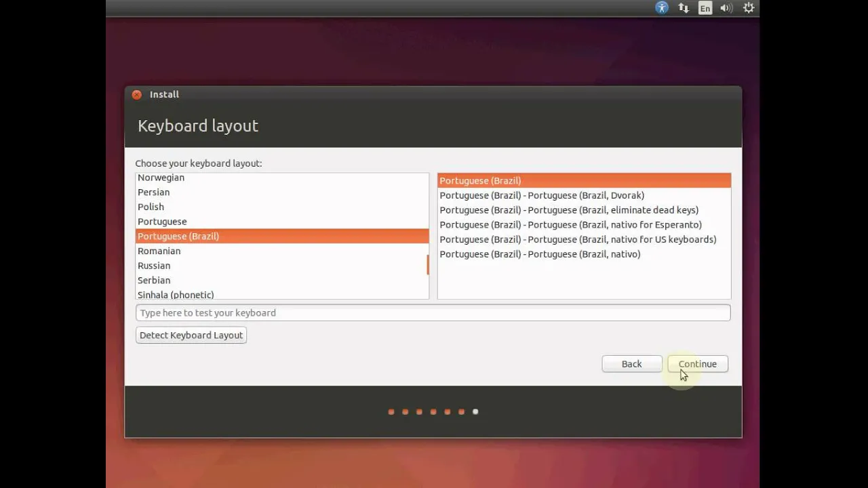Click the layout list scrollbar handle
Screen dimensions: 868x488
pos(427,265)
